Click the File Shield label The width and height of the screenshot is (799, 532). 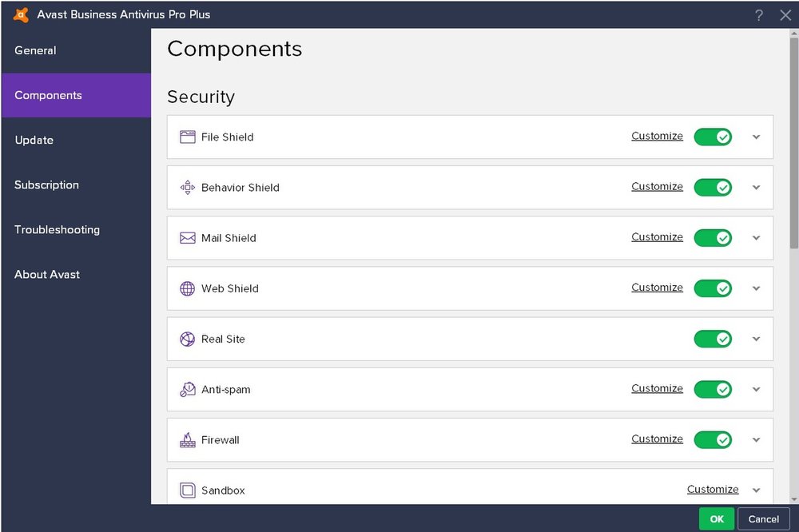[227, 137]
